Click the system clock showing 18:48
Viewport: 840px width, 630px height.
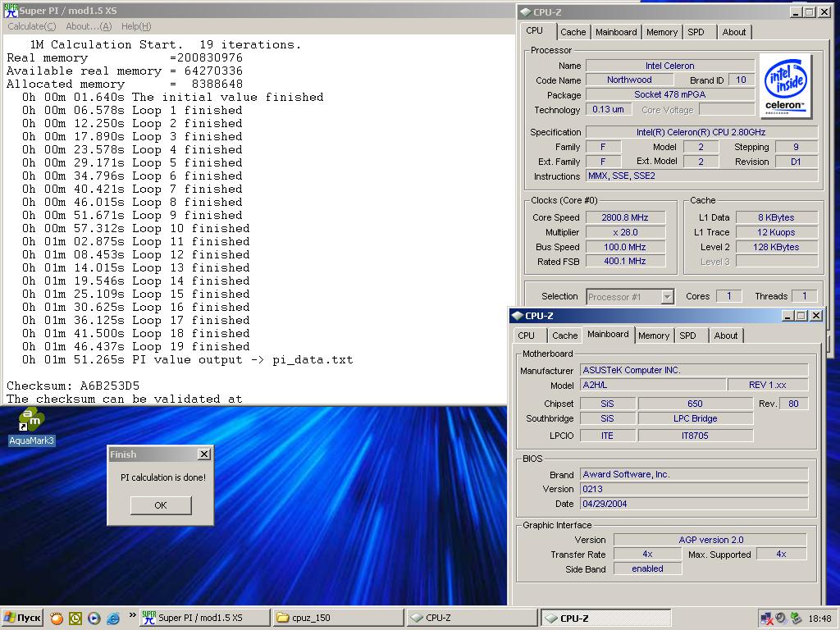819,619
